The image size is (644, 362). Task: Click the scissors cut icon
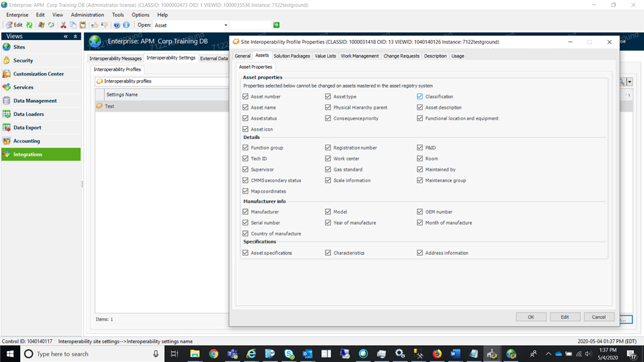(63, 25)
